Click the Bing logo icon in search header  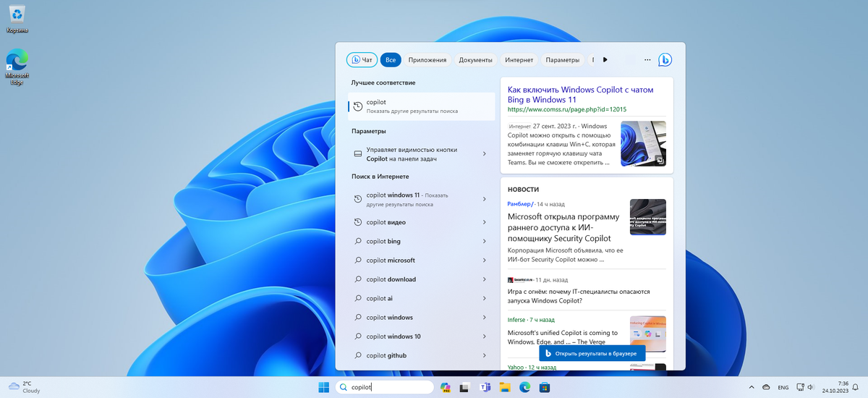665,60
